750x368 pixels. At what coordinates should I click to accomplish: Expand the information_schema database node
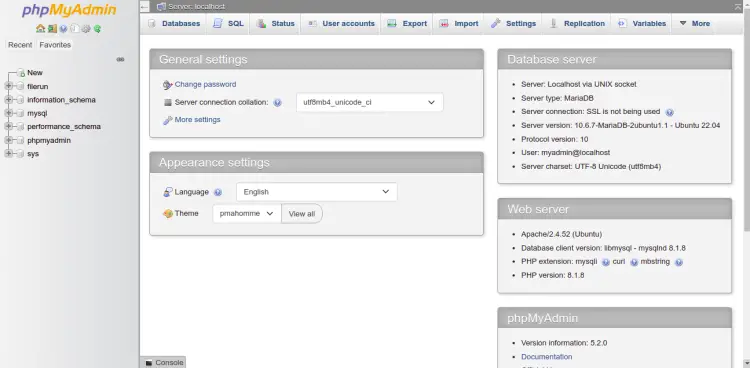click(8, 100)
